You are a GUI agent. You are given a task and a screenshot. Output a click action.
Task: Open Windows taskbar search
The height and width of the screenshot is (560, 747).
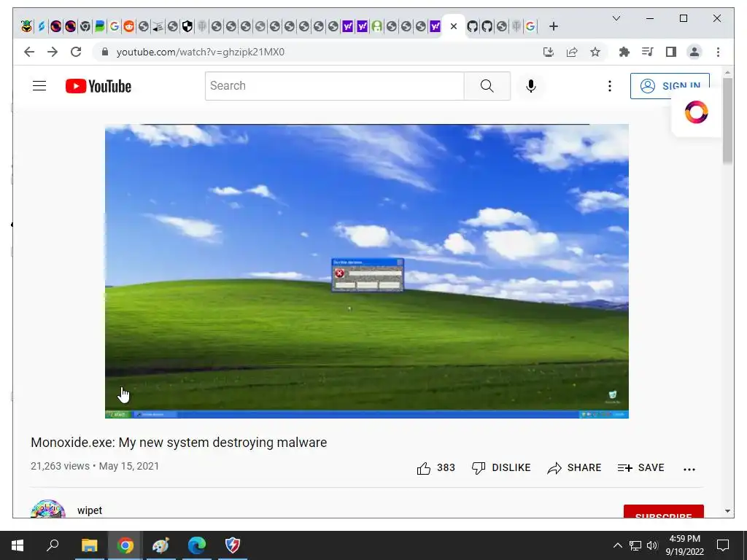coord(53,545)
